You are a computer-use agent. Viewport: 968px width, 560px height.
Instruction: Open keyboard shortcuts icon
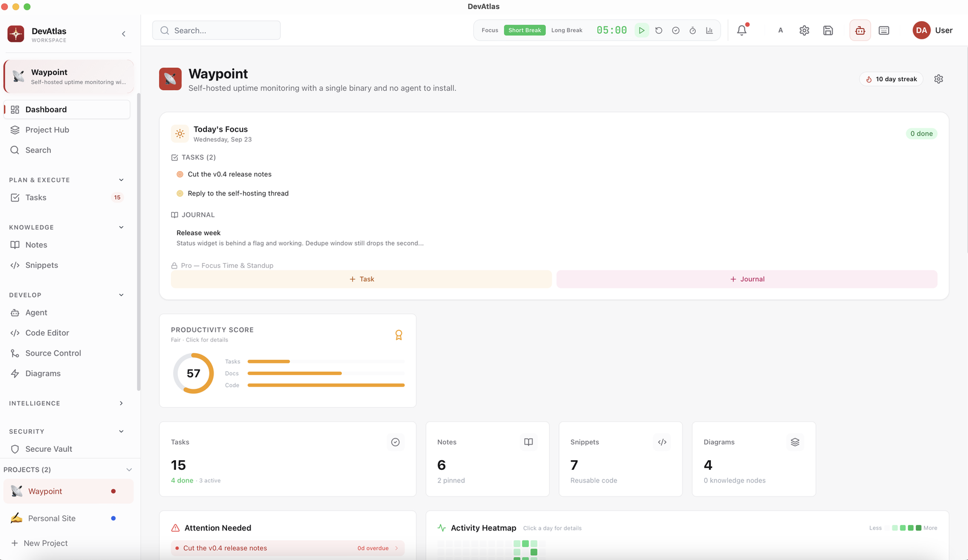pos(884,30)
